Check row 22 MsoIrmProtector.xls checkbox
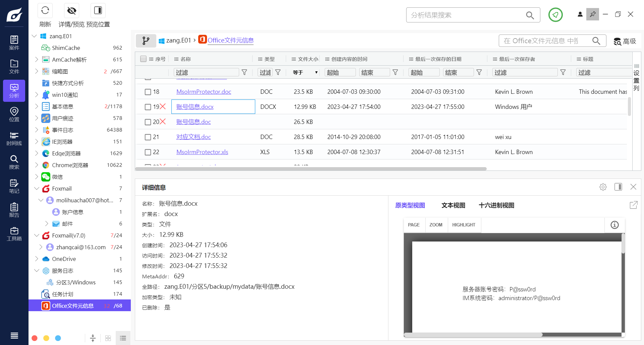 coord(148,152)
